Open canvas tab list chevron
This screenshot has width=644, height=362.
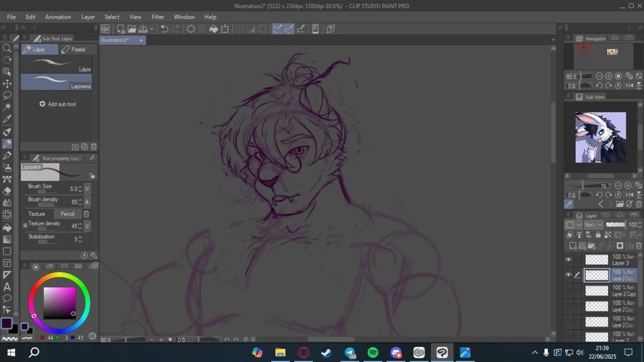point(553,40)
